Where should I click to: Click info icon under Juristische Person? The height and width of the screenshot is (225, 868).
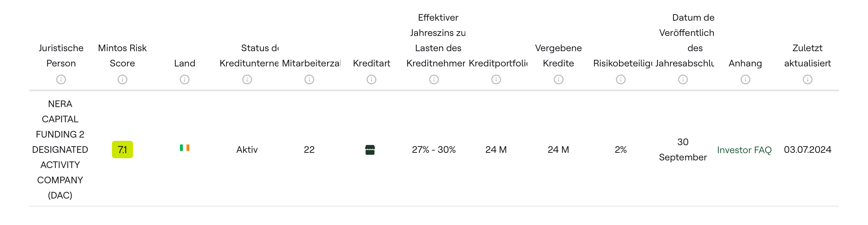[61, 79]
